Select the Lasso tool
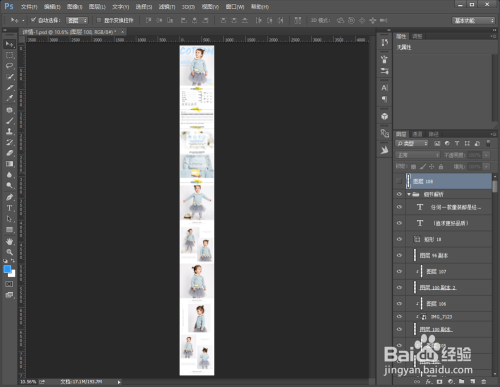Screen dimensions: 500x387 pyautogui.click(x=10, y=66)
